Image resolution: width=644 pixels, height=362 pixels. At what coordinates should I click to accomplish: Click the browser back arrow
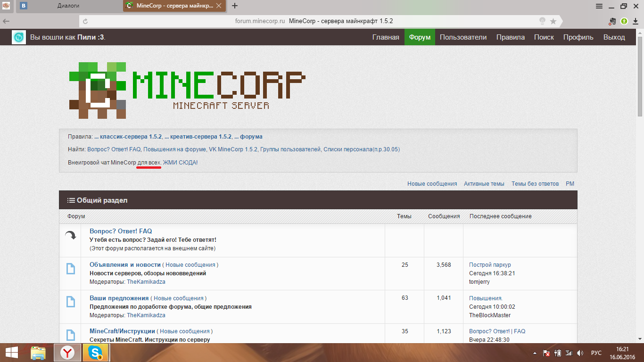[6, 21]
